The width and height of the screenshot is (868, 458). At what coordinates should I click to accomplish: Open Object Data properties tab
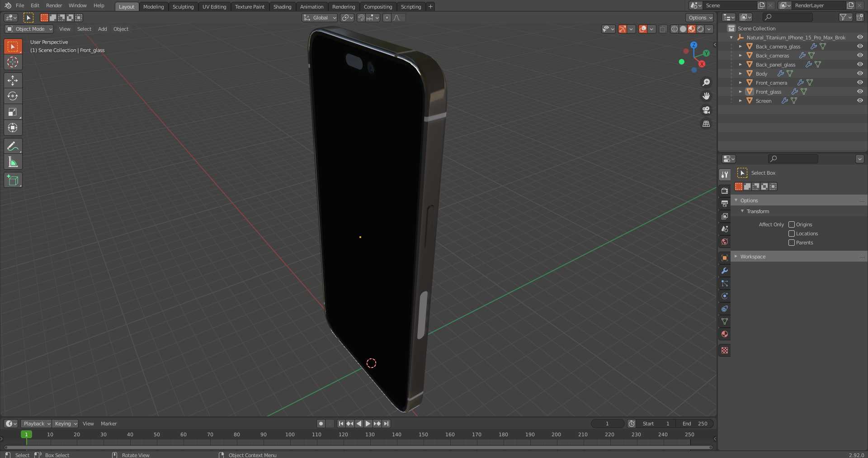725,321
